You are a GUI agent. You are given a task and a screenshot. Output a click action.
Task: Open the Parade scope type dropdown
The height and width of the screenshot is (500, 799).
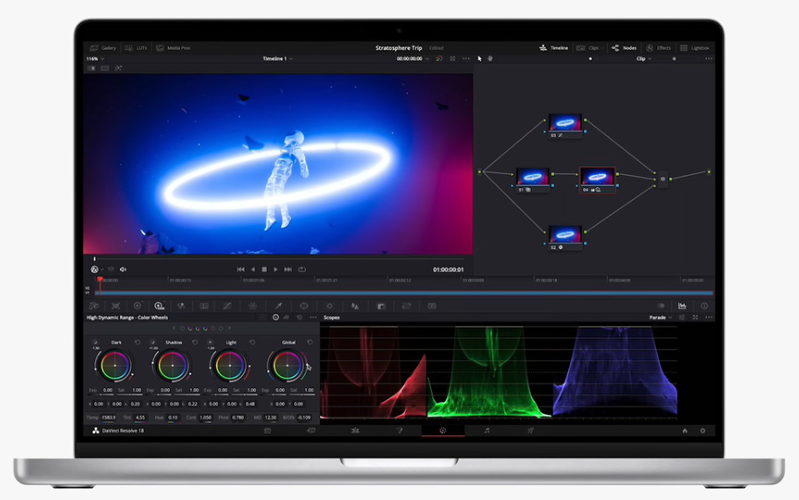660,317
